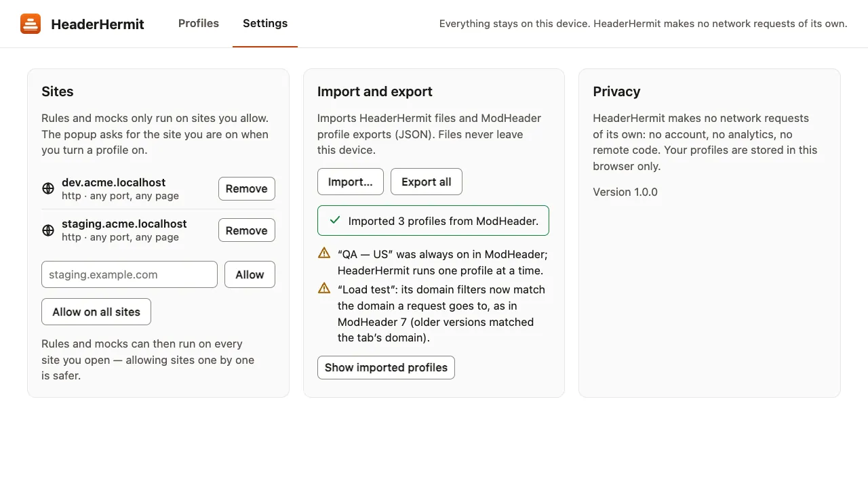Viewport: 868px width, 477px height.
Task: Click the Sites heading
Action: coord(58,91)
